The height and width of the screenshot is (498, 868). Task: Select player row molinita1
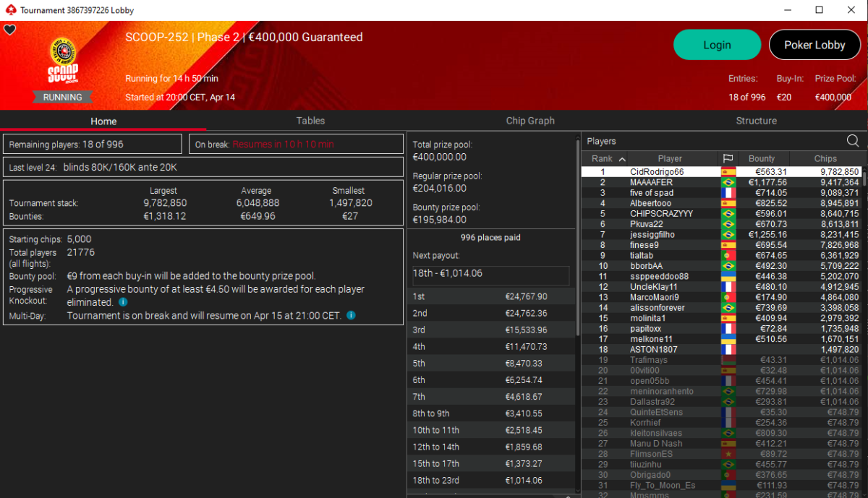click(x=721, y=318)
